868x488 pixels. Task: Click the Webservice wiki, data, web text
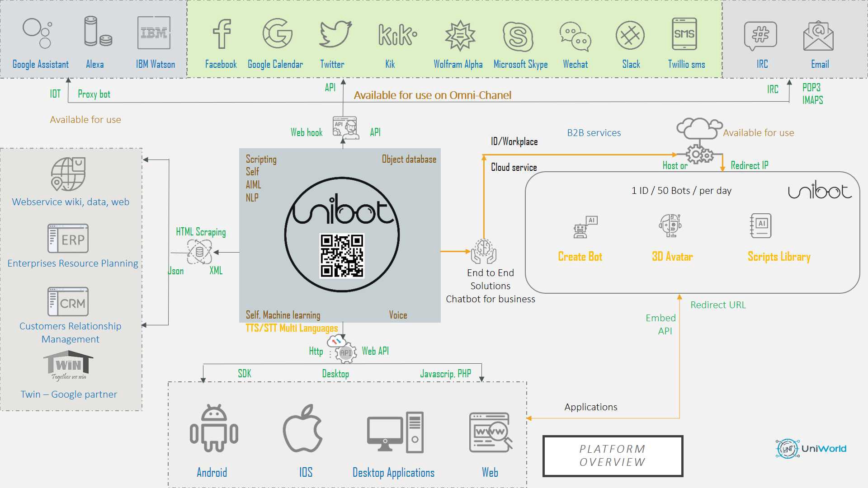click(71, 202)
